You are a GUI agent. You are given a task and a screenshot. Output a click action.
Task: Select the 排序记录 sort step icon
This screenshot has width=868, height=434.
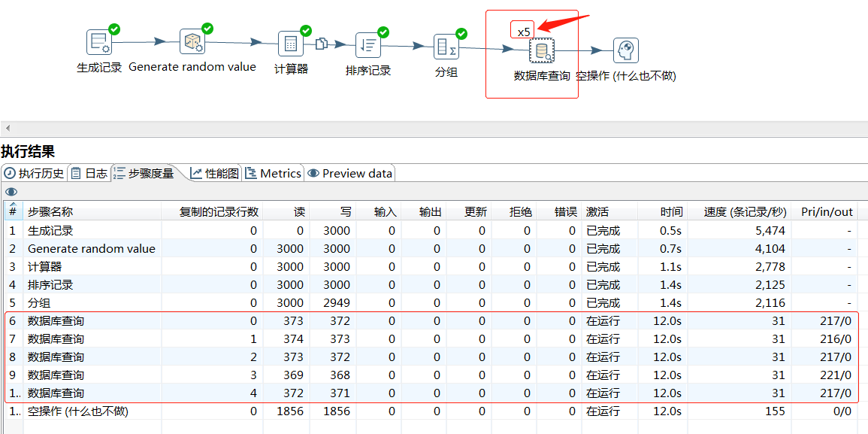point(367,45)
